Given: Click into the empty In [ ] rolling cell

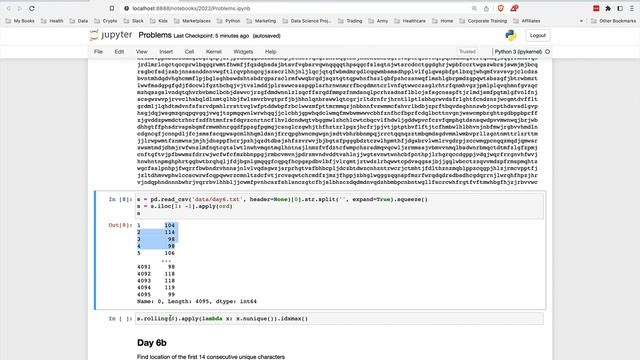Looking at the screenshot, I should (x=339, y=318).
